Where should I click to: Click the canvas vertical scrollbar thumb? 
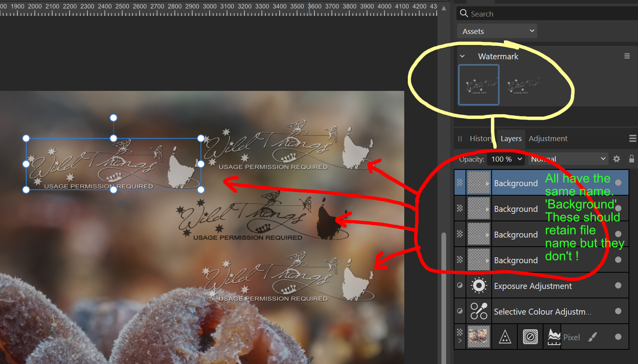444,298
